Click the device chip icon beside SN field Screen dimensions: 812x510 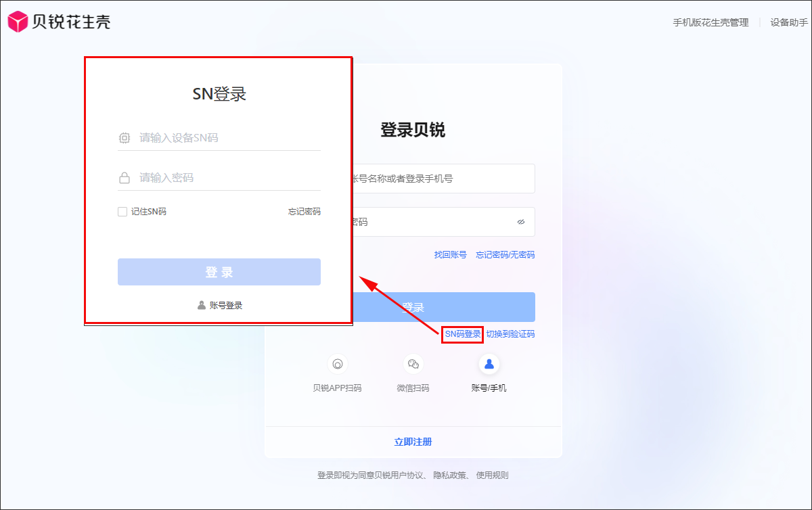pos(125,138)
